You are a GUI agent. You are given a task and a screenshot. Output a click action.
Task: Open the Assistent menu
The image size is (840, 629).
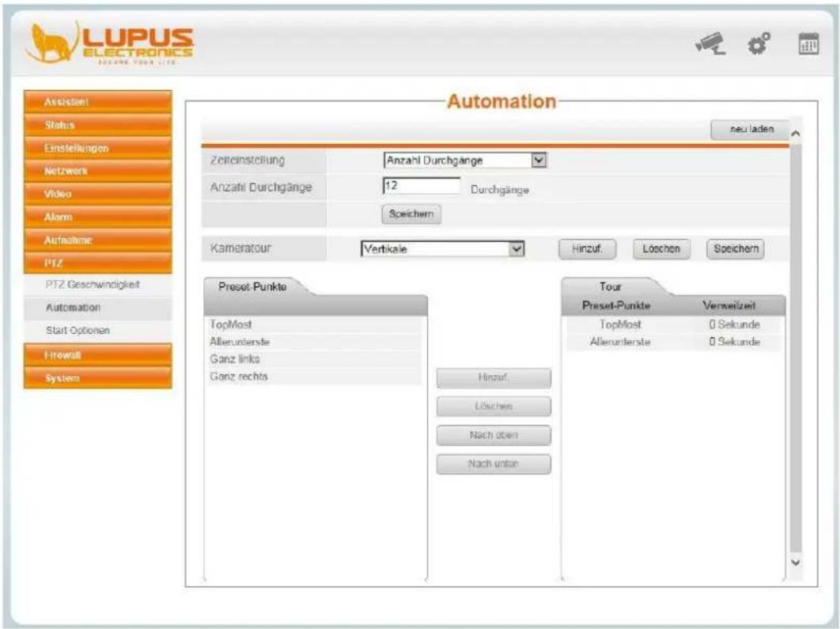tap(98, 102)
